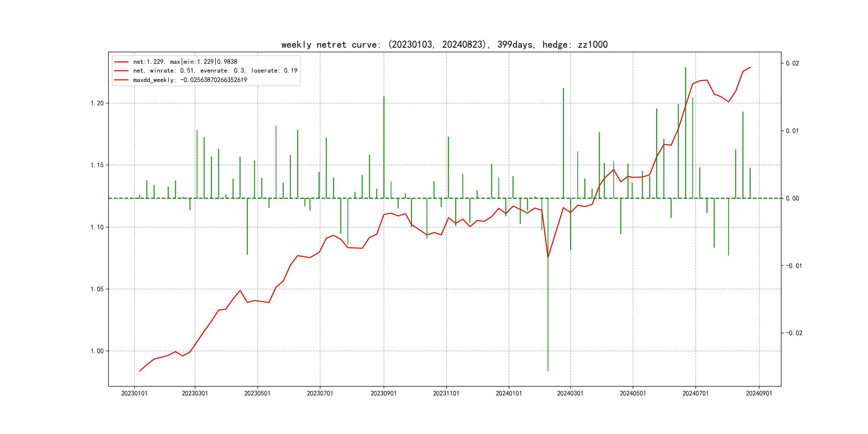Click the 20240101 x-axis date label
This screenshot has height=434, width=868.
[508, 394]
